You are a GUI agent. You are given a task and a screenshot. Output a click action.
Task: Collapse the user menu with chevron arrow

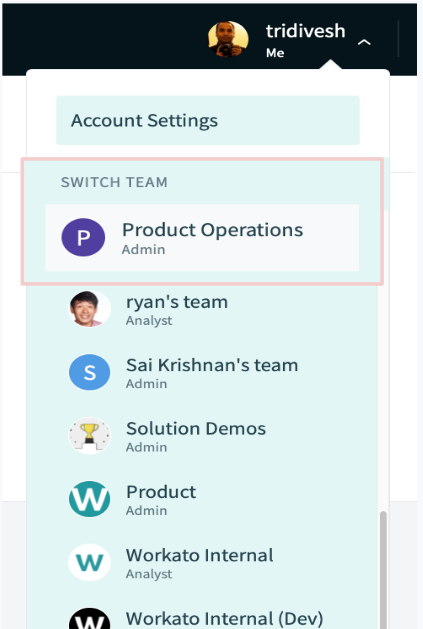click(x=364, y=42)
